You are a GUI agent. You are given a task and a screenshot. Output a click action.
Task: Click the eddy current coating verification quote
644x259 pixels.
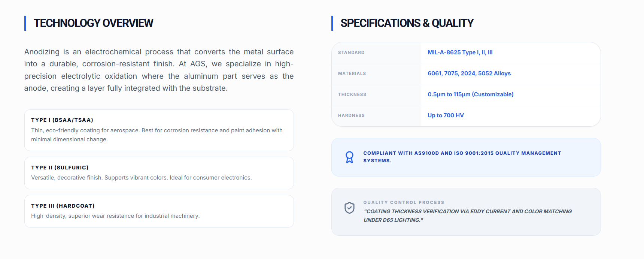468,216
